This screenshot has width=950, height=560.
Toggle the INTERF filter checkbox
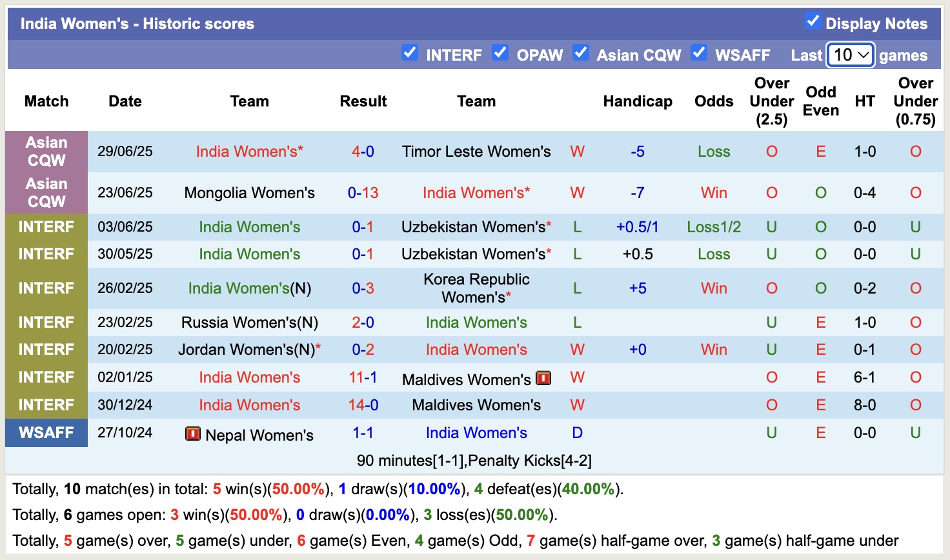(409, 53)
